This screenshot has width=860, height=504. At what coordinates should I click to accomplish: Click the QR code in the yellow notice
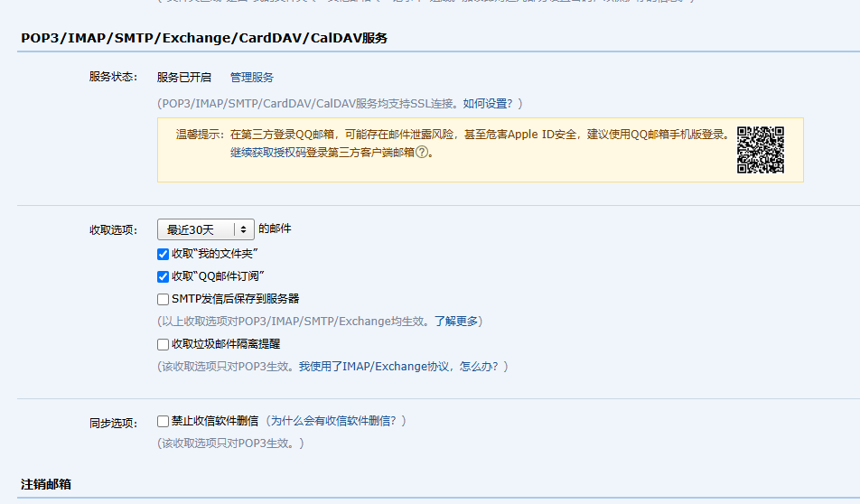761,150
